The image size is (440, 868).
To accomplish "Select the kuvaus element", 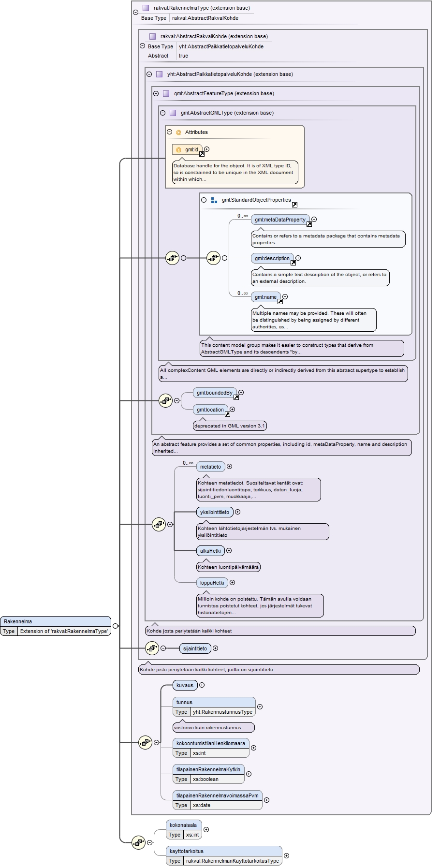I will pyautogui.click(x=185, y=685).
